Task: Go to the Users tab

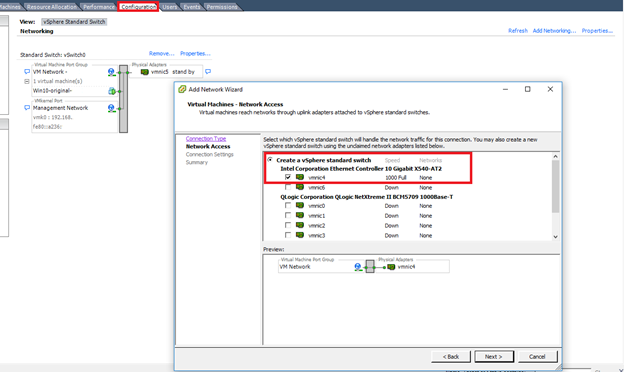Action: 170,7
